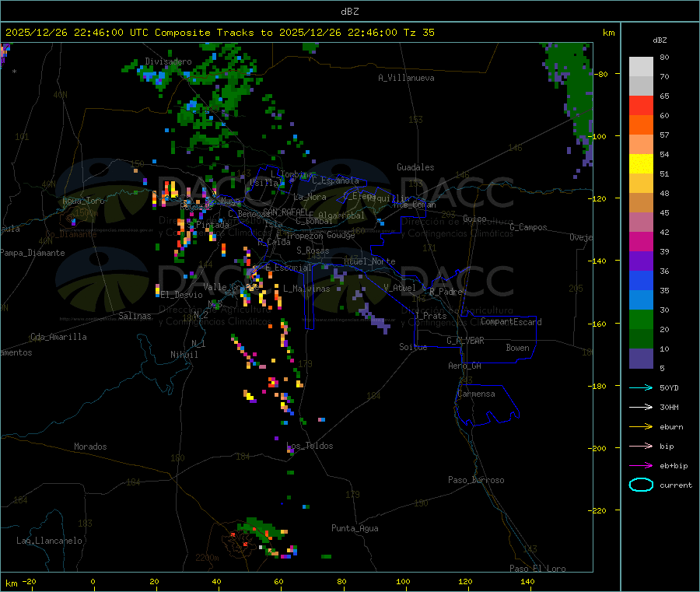Click the 'eb+bip' legend label
The height and width of the screenshot is (592, 700).
674,466
